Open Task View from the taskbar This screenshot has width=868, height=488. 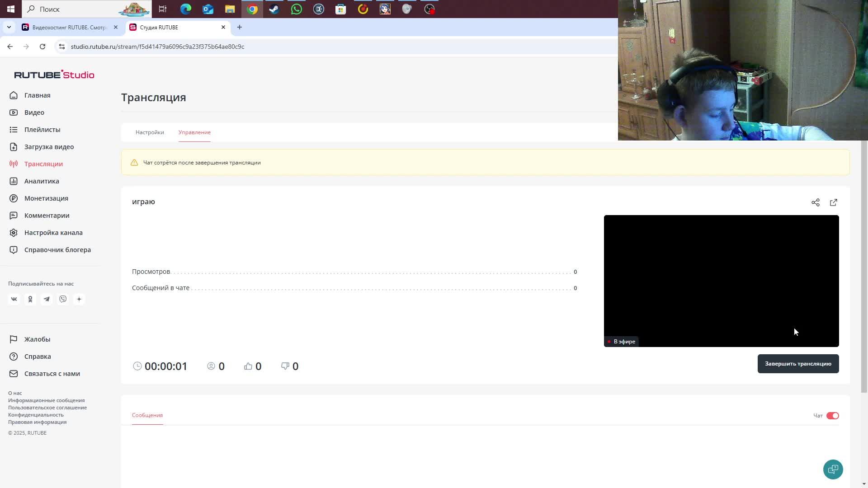[x=163, y=9]
